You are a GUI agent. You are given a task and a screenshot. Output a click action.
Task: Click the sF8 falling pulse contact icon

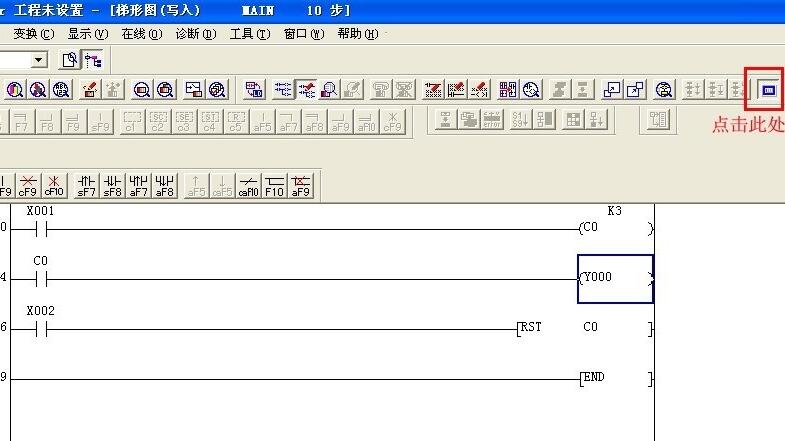[x=113, y=185]
